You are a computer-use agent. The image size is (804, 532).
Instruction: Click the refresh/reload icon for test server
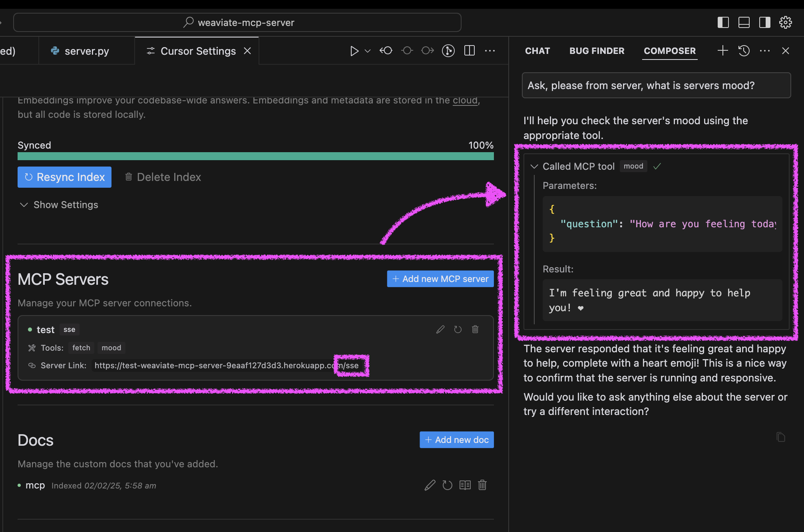tap(458, 329)
